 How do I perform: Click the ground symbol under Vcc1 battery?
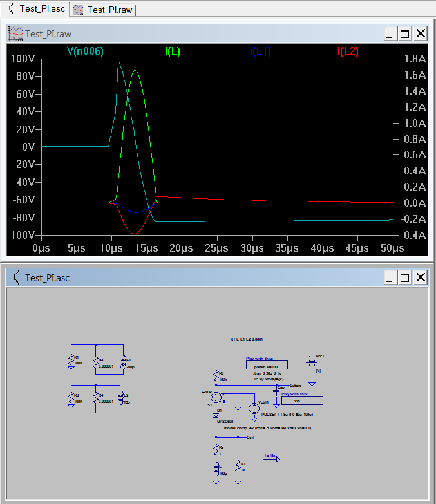312,384
